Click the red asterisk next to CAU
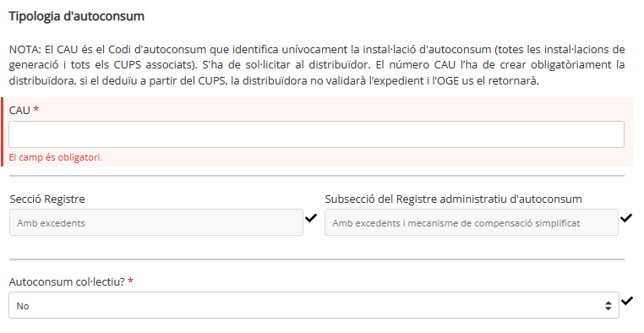The image size is (644, 333). (36, 109)
